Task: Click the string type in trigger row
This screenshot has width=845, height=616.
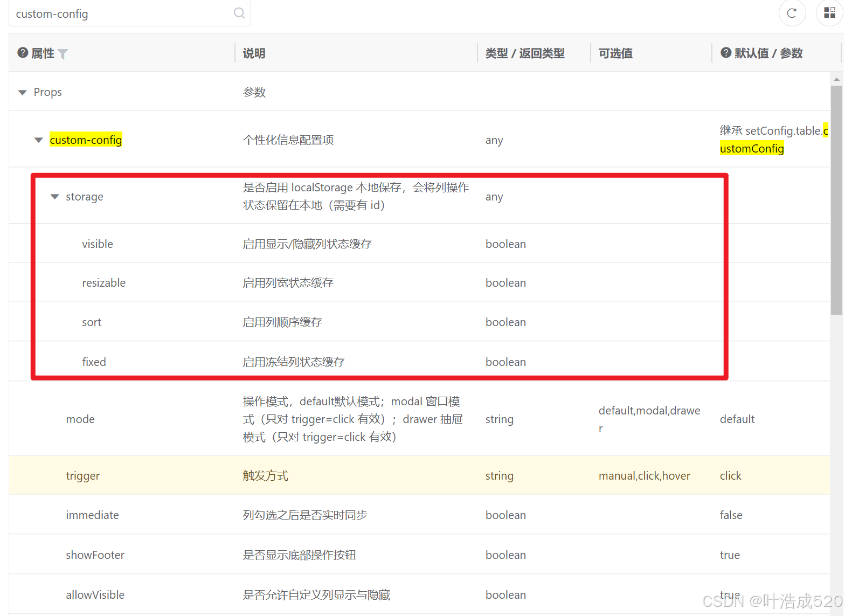Action: point(500,476)
